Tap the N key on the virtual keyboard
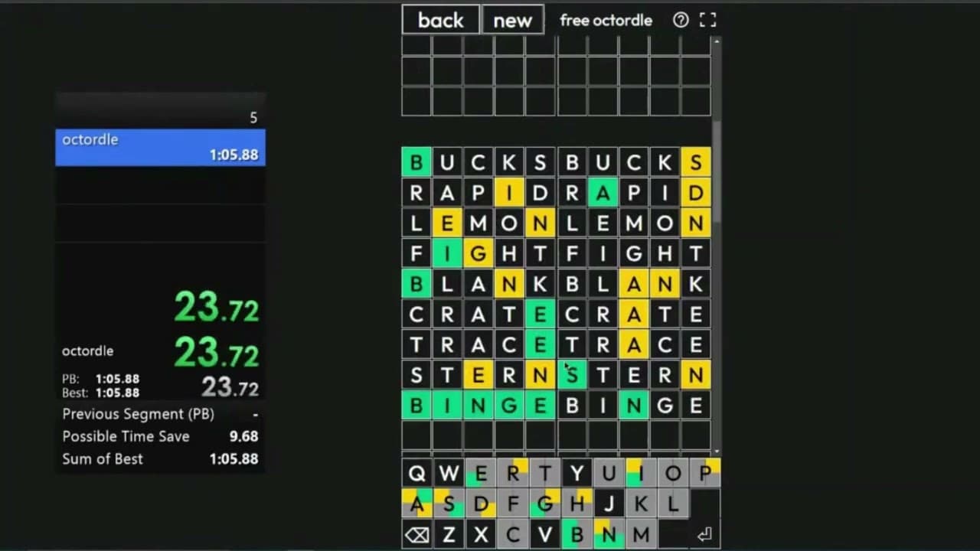 (609, 534)
